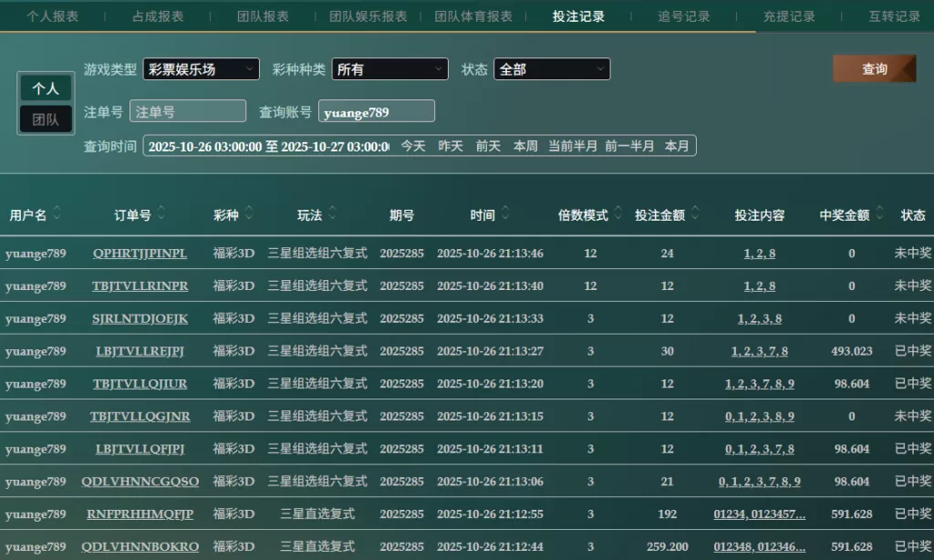
Task: Open the 游戏类型 dropdown
Action: point(201,69)
